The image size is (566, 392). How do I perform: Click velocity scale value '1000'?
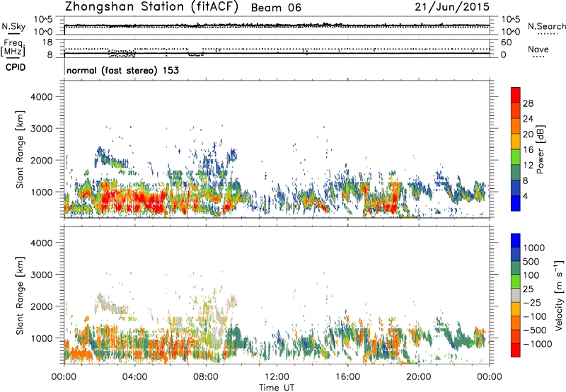tap(534, 248)
